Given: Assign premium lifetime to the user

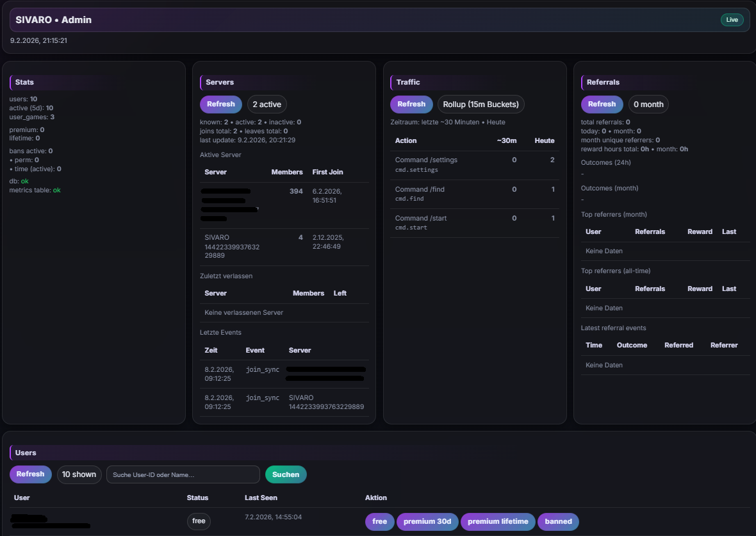Looking at the screenshot, I should (498, 521).
